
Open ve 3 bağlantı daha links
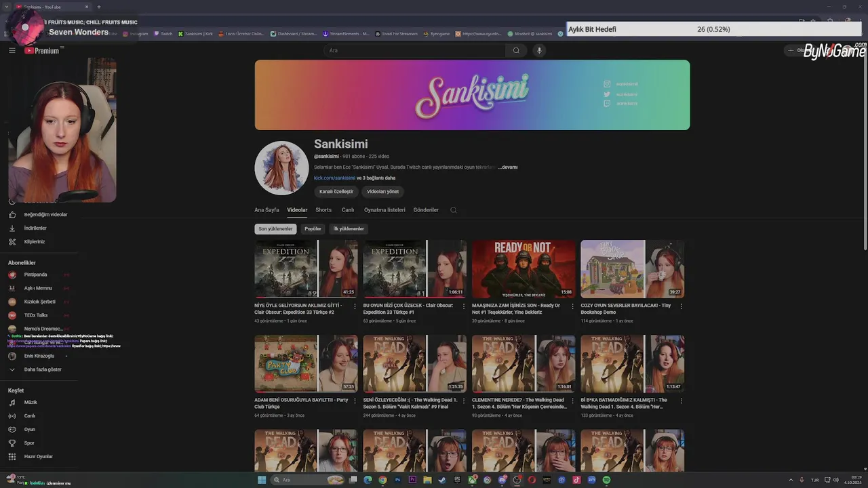point(376,178)
